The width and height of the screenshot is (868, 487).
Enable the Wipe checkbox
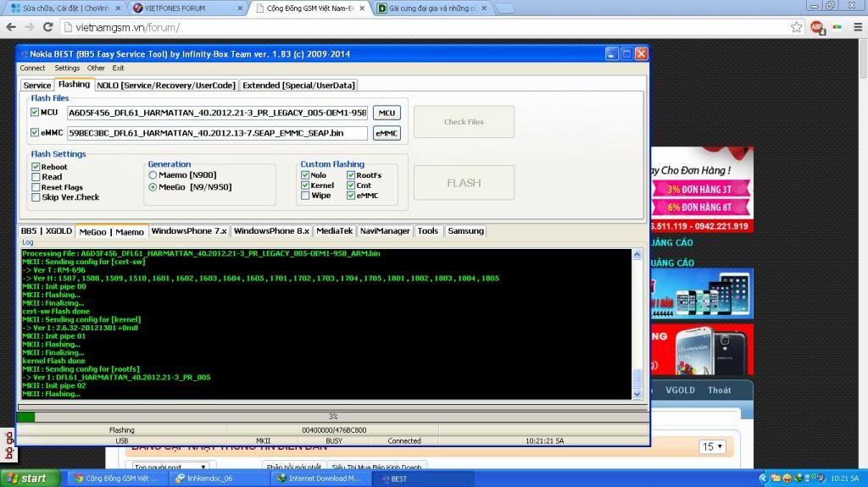(x=305, y=196)
